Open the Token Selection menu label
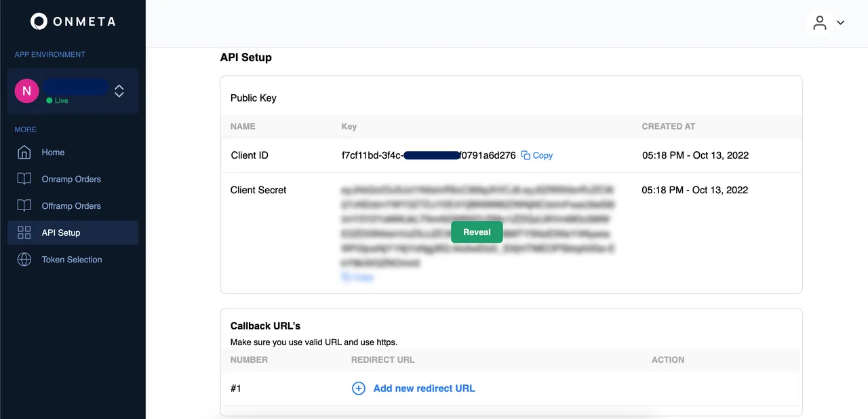The width and height of the screenshot is (868, 419). tap(72, 260)
